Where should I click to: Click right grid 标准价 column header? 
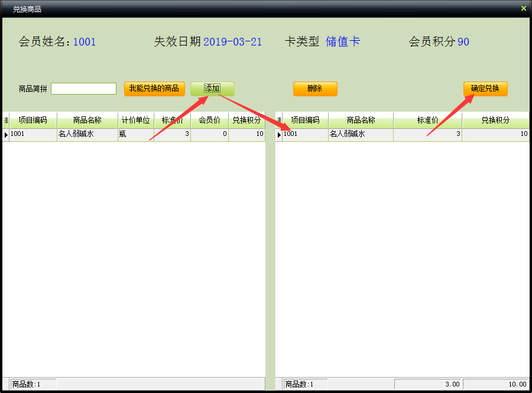[x=427, y=120]
